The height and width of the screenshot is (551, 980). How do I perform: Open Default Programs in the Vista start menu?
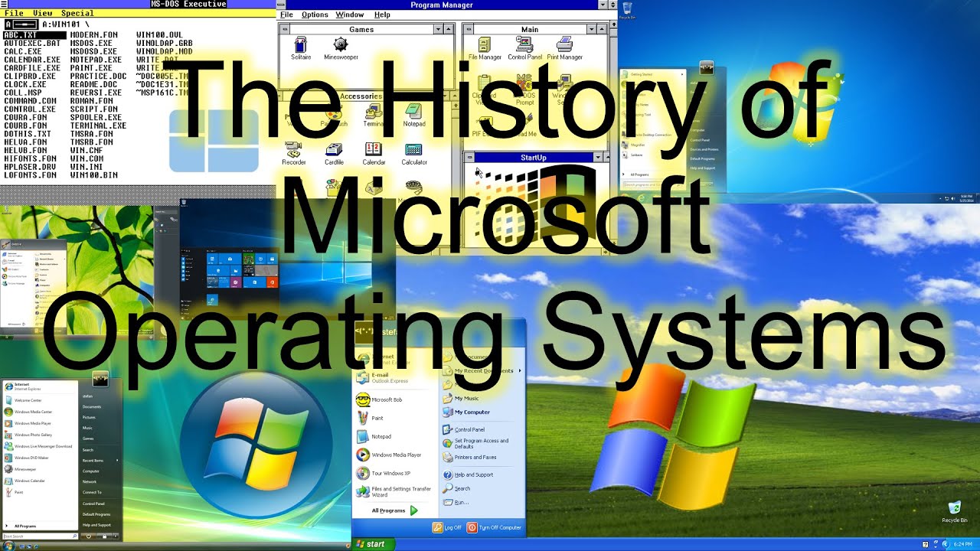pyautogui.click(x=96, y=514)
